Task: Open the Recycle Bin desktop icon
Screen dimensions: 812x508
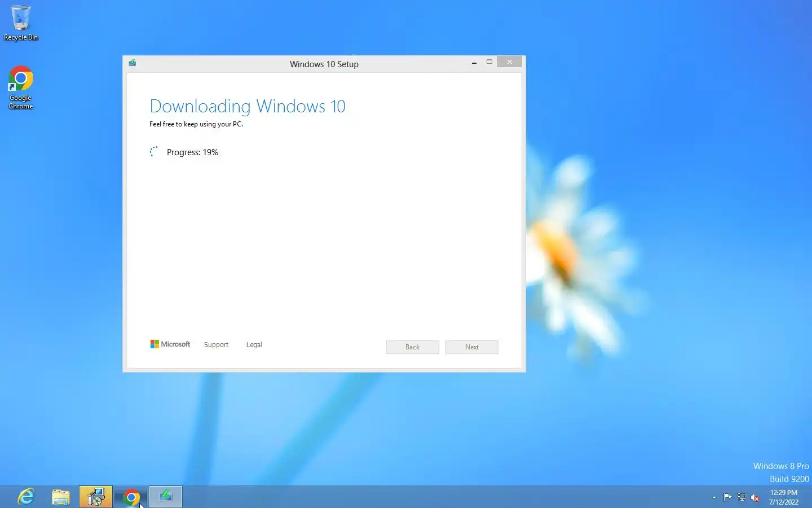Action: (21, 23)
